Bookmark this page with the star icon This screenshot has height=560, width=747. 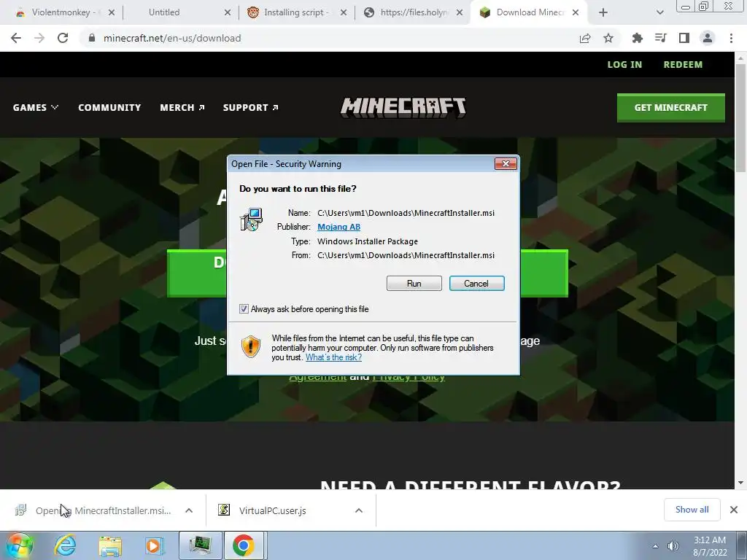pos(608,38)
